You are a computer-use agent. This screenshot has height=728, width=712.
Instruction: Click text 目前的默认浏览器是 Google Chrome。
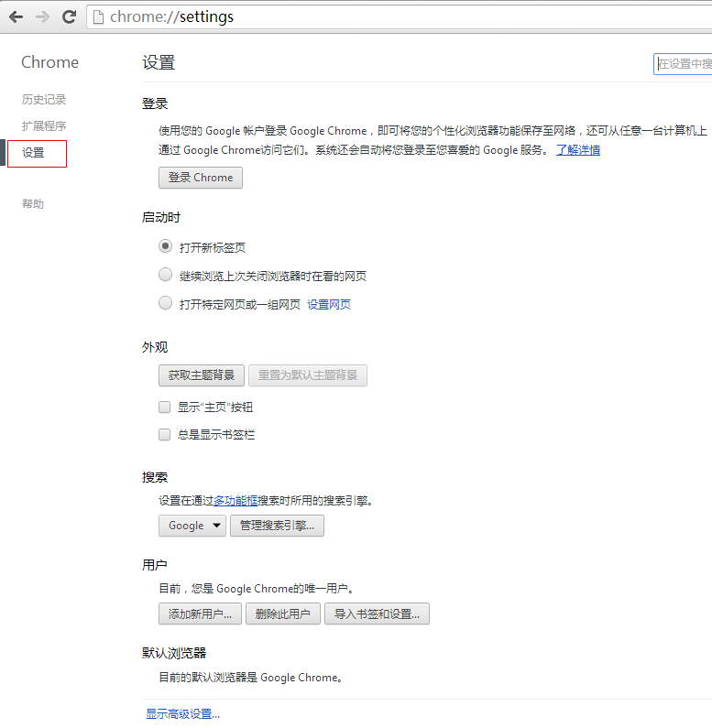[251, 678]
